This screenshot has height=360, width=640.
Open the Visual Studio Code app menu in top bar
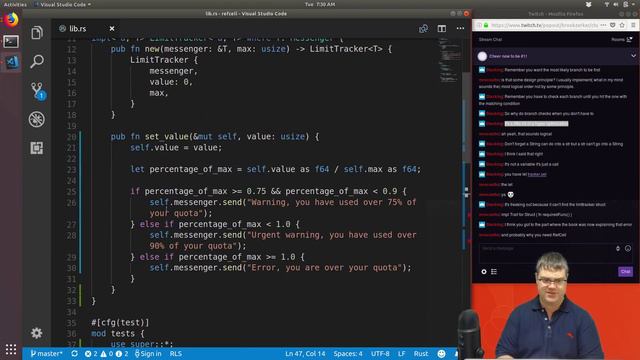tap(63, 4)
